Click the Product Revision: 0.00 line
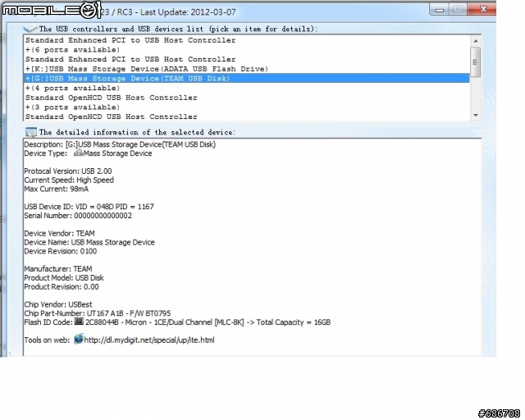525x420 pixels. click(x=62, y=287)
